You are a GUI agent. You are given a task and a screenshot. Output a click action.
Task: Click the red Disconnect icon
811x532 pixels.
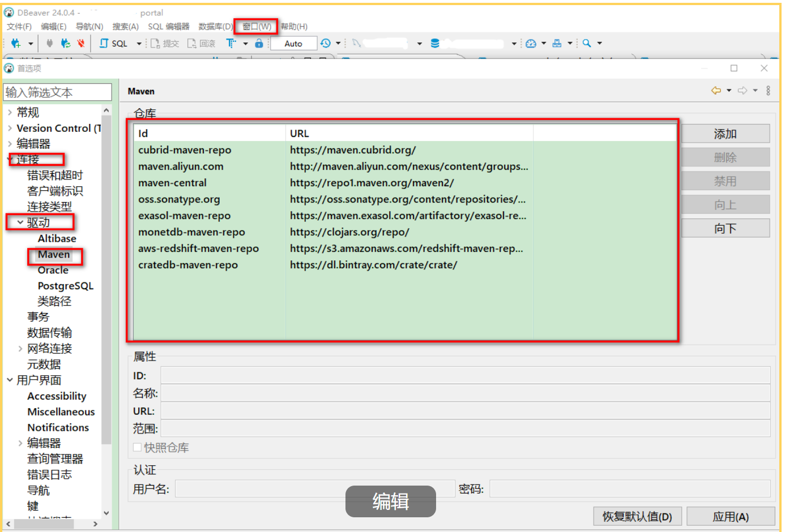(81, 43)
